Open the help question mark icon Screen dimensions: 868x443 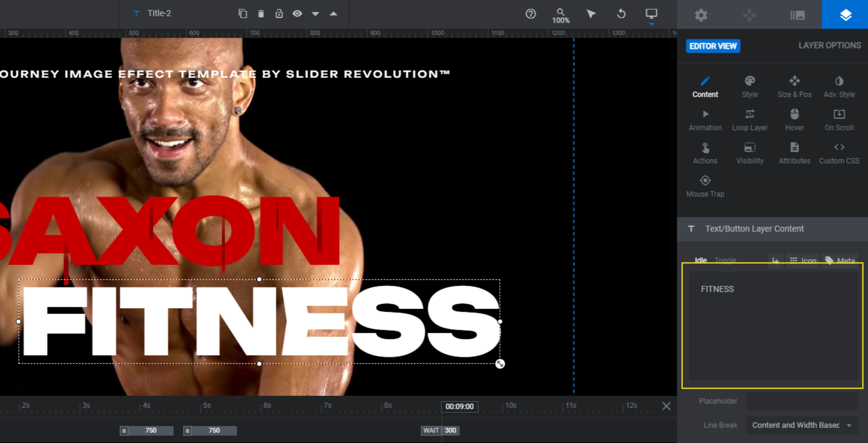(x=531, y=13)
